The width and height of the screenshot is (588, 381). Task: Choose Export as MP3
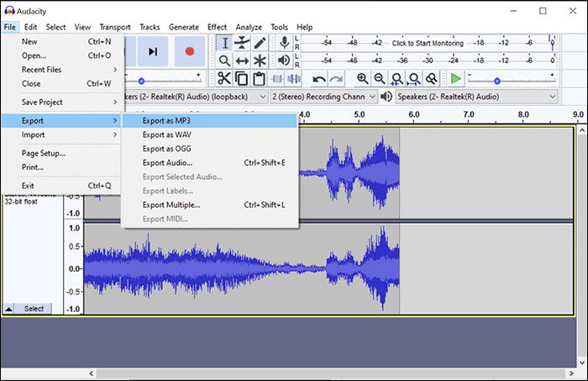coord(167,120)
